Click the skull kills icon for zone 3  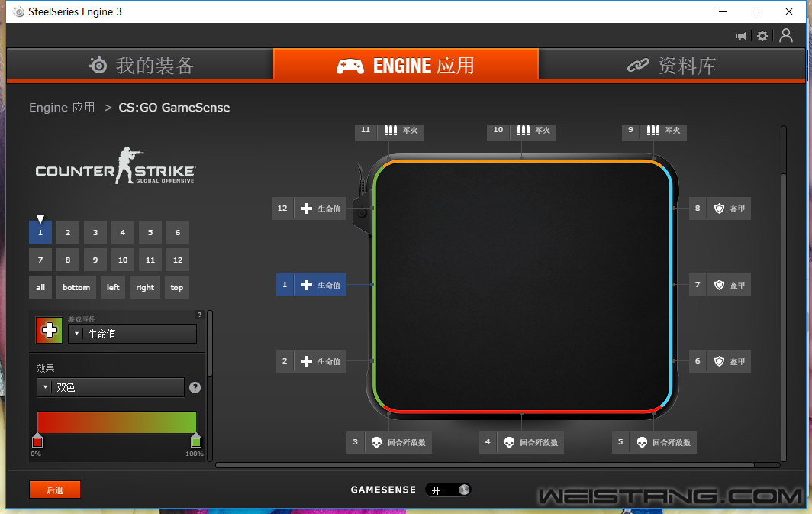[376, 442]
